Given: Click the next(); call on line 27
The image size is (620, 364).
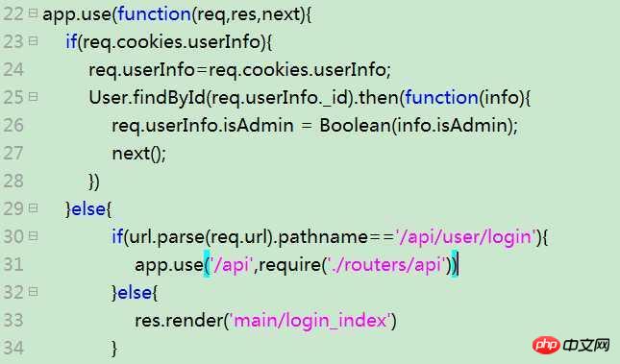Looking at the screenshot, I should click(139, 154).
